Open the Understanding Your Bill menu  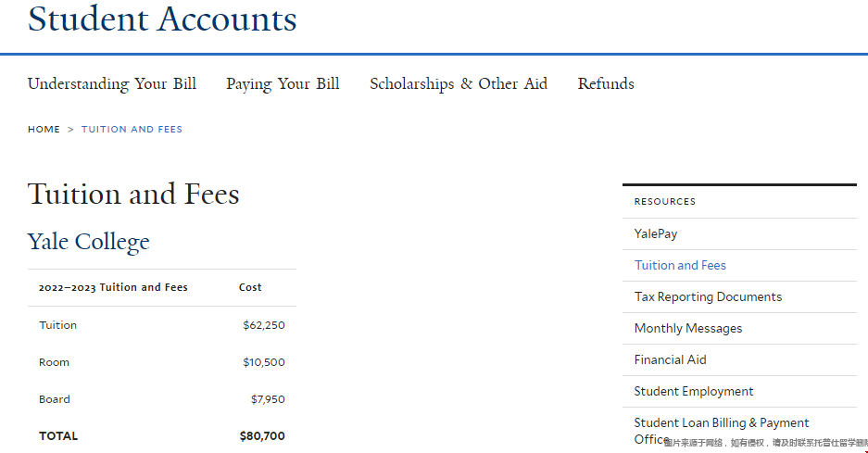tap(112, 83)
